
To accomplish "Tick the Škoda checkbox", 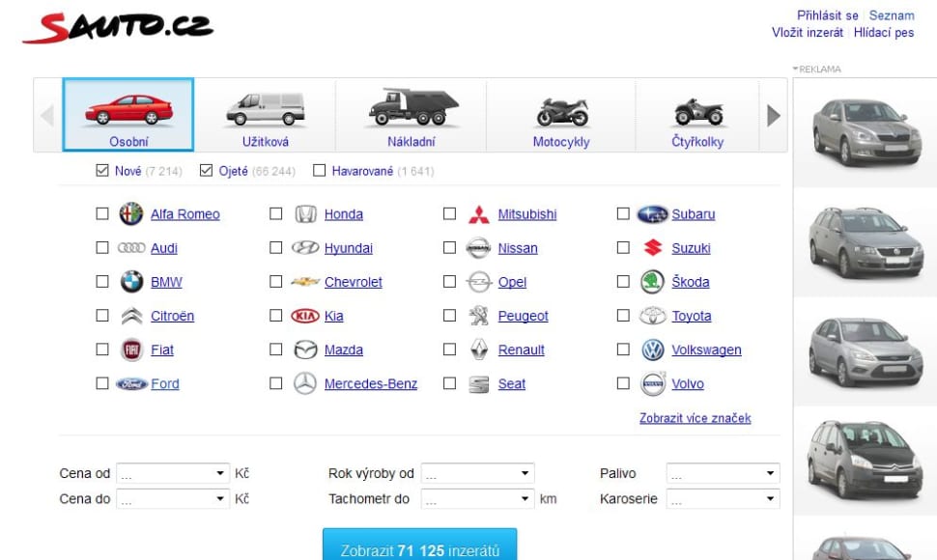I will point(623,282).
